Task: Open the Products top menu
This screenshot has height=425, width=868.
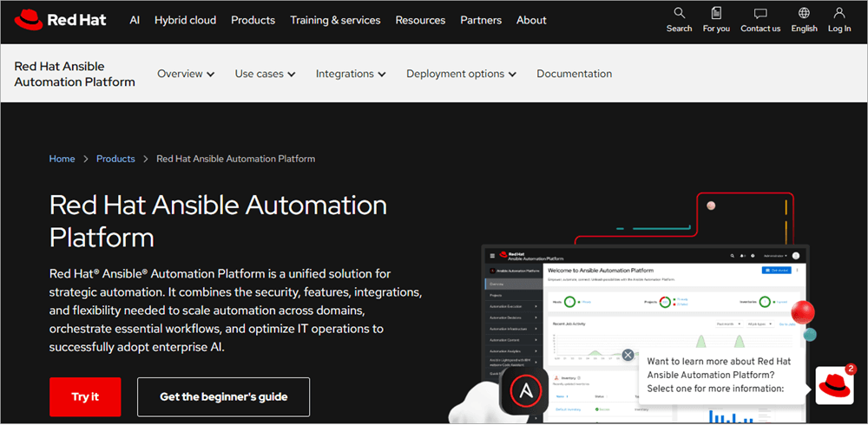Action: click(253, 21)
